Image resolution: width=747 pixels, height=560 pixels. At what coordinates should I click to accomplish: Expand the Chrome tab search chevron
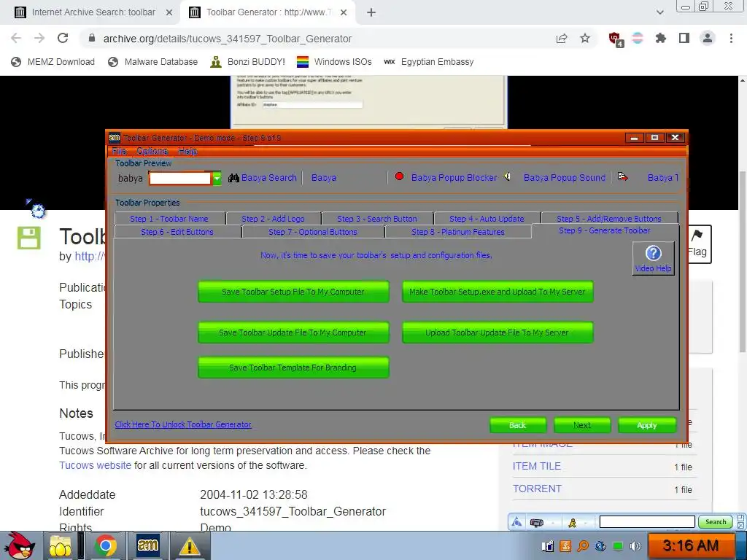click(x=659, y=12)
